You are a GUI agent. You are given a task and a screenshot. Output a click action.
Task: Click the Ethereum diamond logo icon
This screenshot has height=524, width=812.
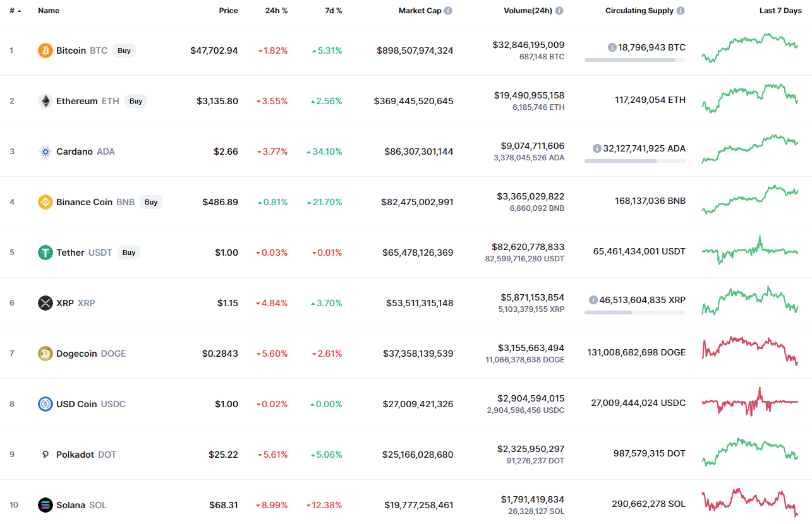coord(45,101)
